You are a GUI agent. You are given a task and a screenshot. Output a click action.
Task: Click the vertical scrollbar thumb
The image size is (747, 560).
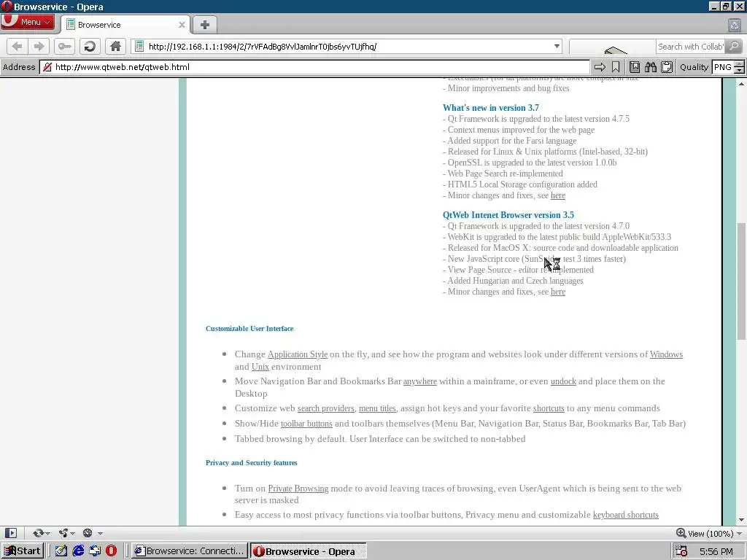[741, 281]
